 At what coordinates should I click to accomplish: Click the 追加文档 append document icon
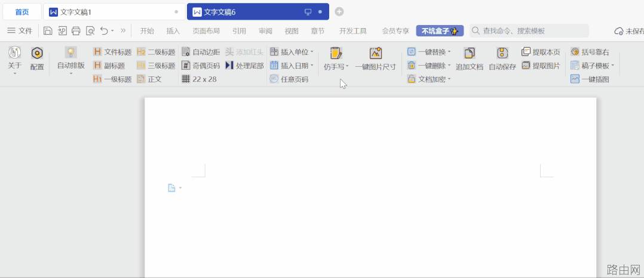click(x=470, y=53)
